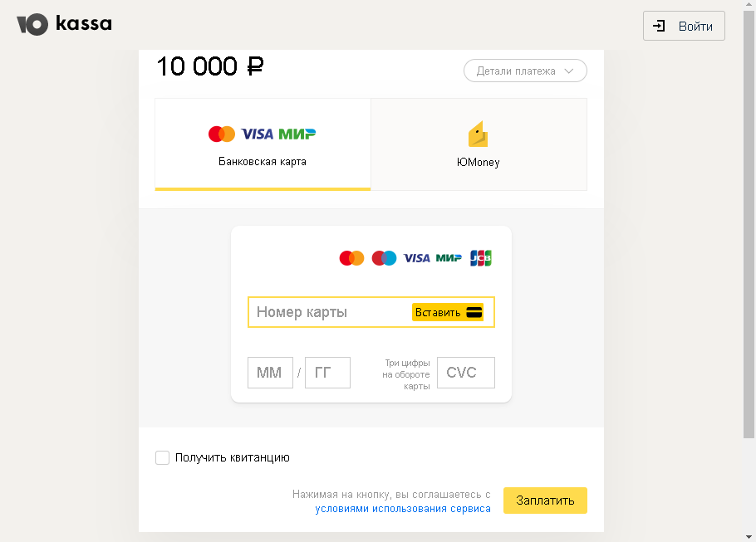The height and width of the screenshot is (542, 756).
Task: Click the chevron in Детали платежа
Action: (569, 71)
